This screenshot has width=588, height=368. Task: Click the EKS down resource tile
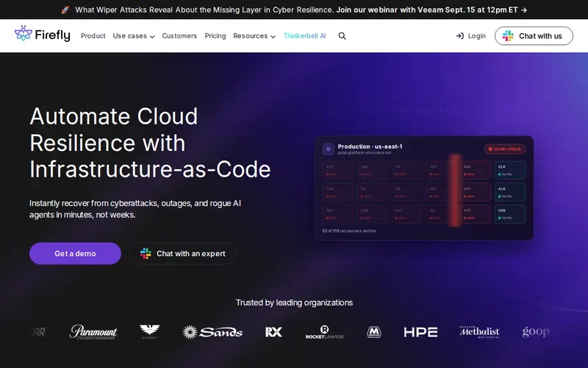click(x=476, y=170)
